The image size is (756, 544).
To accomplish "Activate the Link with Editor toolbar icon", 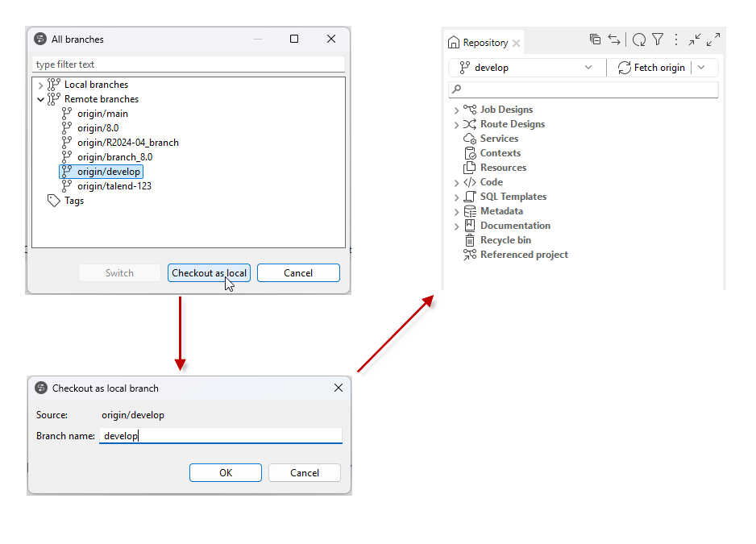I will click(x=614, y=39).
